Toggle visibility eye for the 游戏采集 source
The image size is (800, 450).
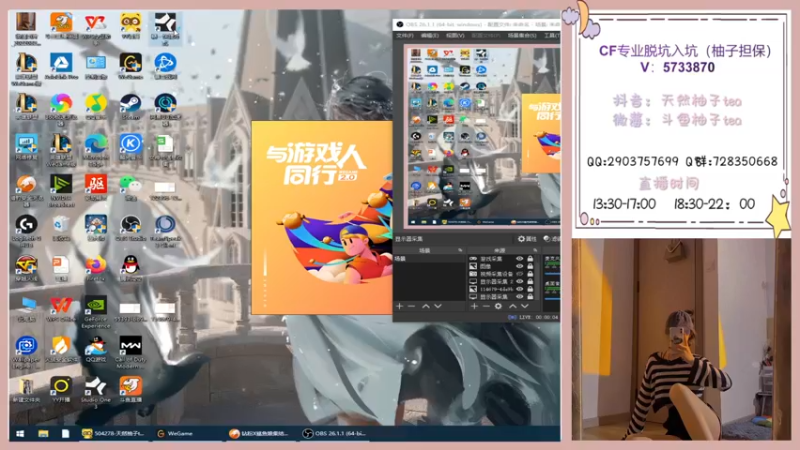519,259
